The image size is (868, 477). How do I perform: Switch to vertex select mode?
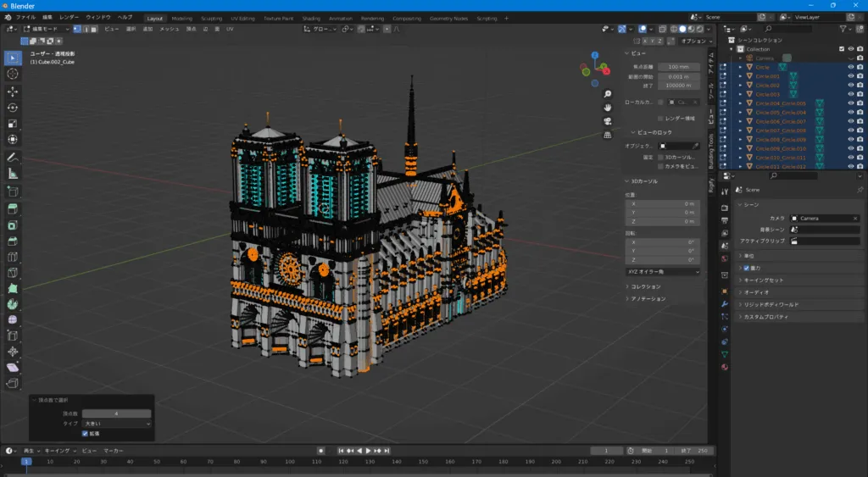tap(77, 29)
